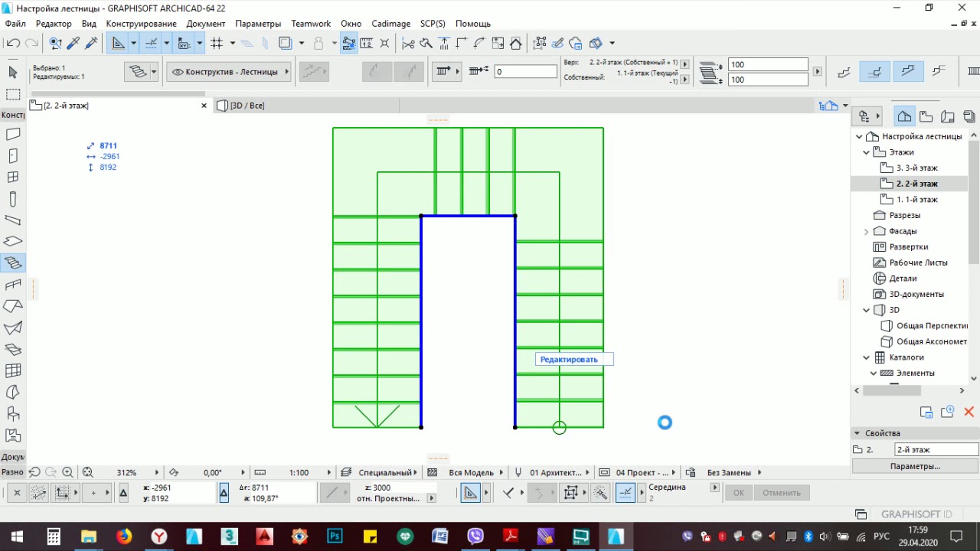
Task: Select the Pick Up Parameters eyedropper
Action: [74, 44]
